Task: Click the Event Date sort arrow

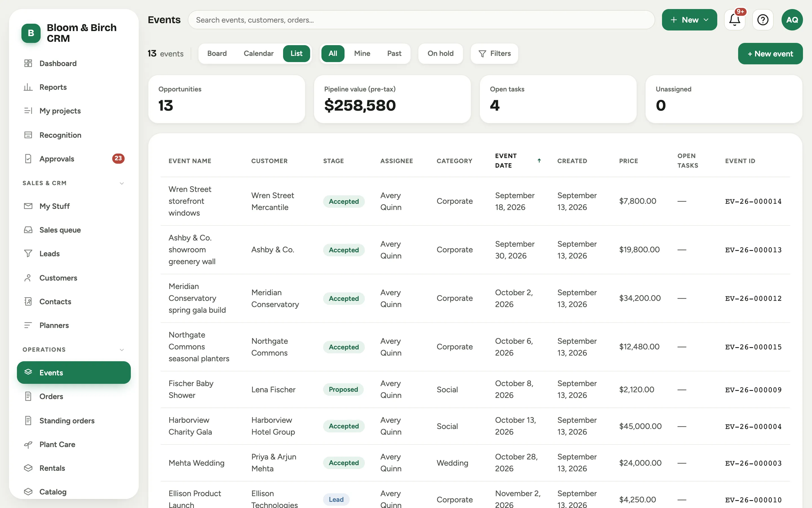Action: [x=539, y=161]
